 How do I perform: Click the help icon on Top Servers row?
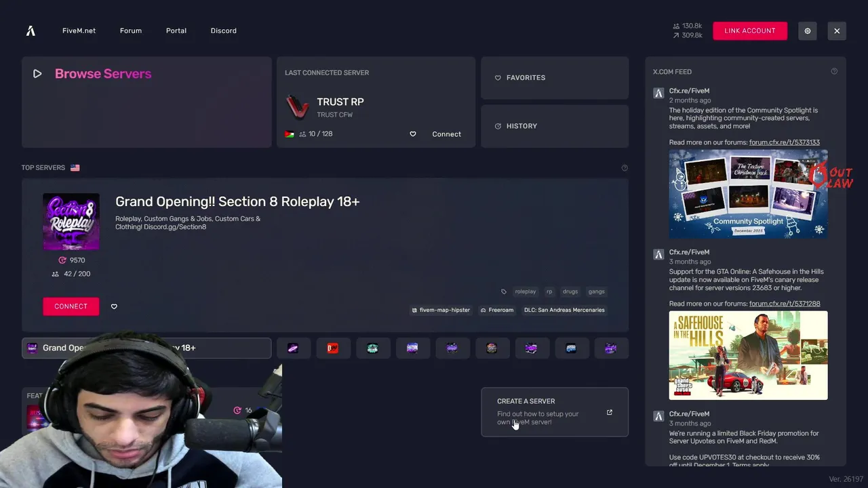pos(625,167)
